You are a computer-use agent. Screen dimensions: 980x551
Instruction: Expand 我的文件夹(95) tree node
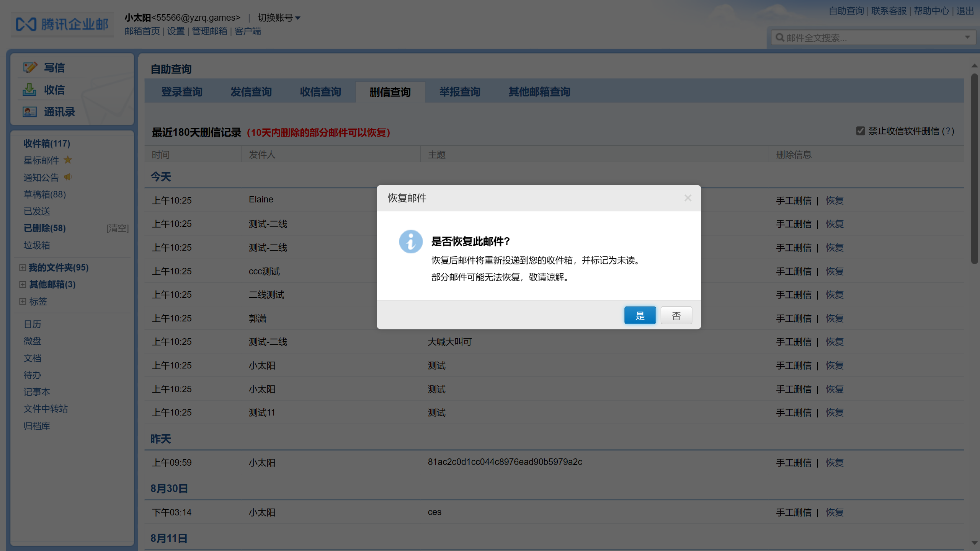pos(23,267)
